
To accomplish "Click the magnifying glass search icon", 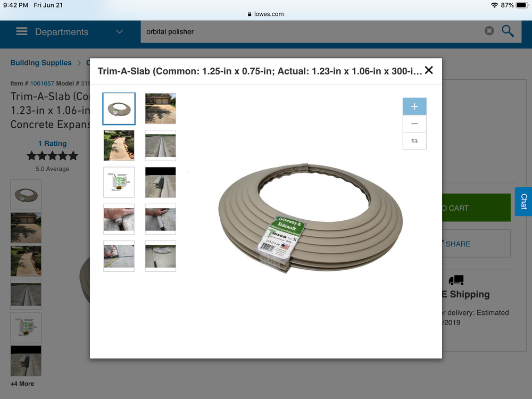I will coord(508,31).
